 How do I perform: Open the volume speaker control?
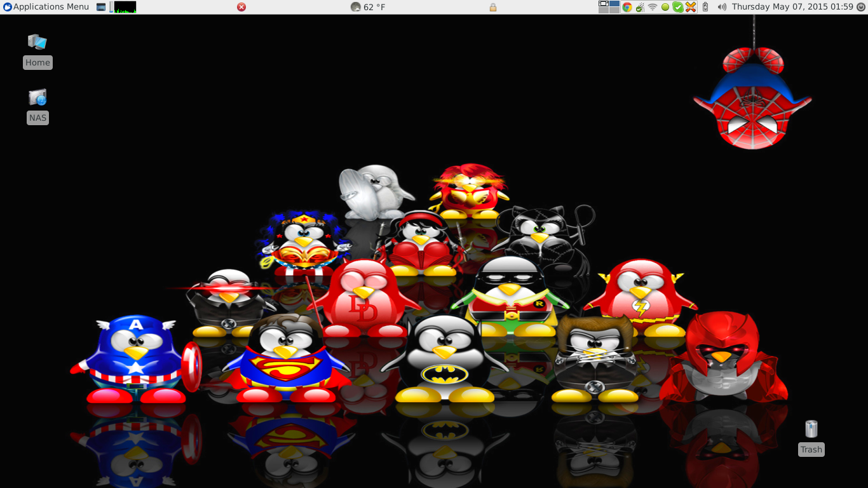pyautogui.click(x=722, y=7)
